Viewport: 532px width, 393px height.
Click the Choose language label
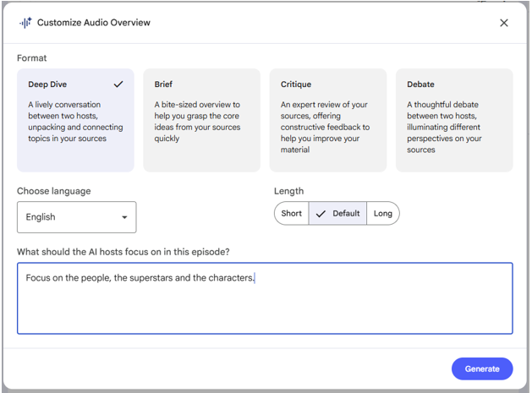(54, 191)
